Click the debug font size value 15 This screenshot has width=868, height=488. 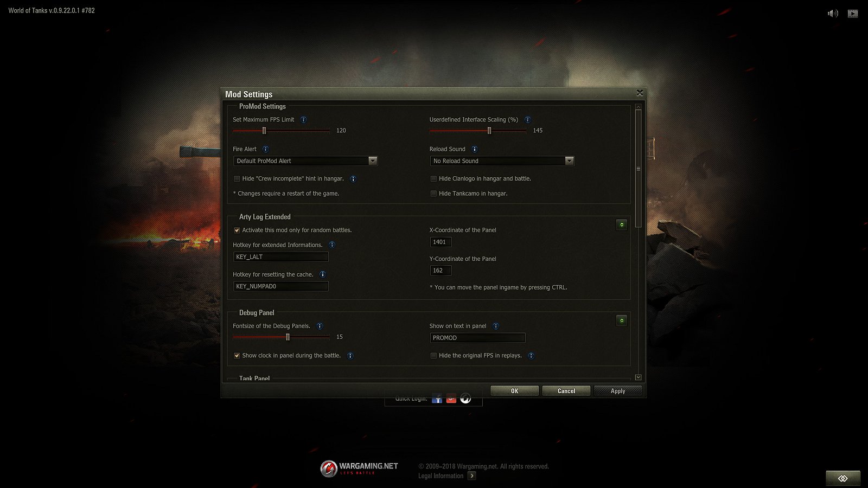(340, 337)
